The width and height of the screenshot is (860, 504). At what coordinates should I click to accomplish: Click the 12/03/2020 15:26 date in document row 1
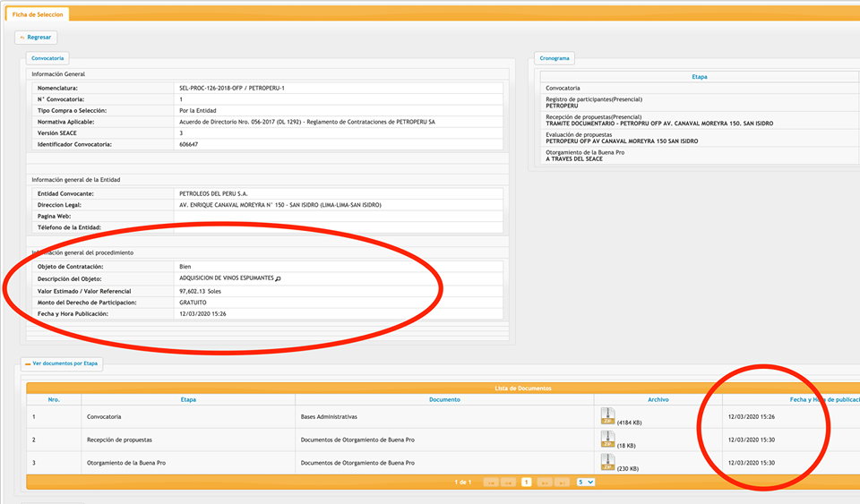[x=752, y=416]
